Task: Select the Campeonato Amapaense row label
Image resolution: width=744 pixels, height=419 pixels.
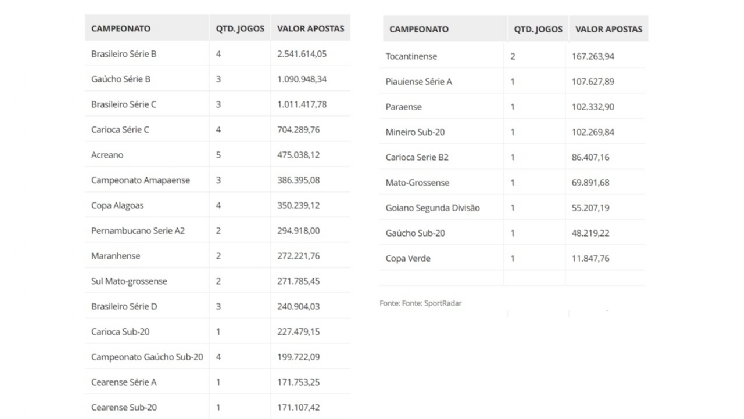Action: click(x=136, y=180)
